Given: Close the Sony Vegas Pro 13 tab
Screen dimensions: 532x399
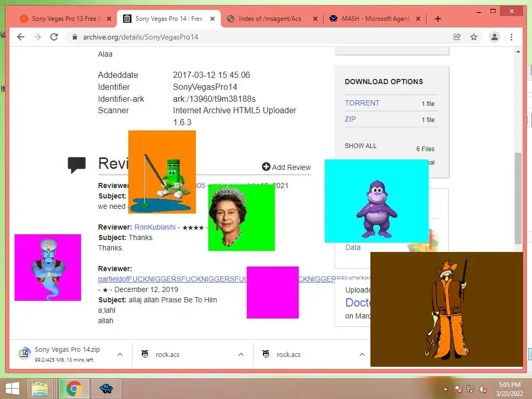Looking at the screenshot, I should (109, 19).
